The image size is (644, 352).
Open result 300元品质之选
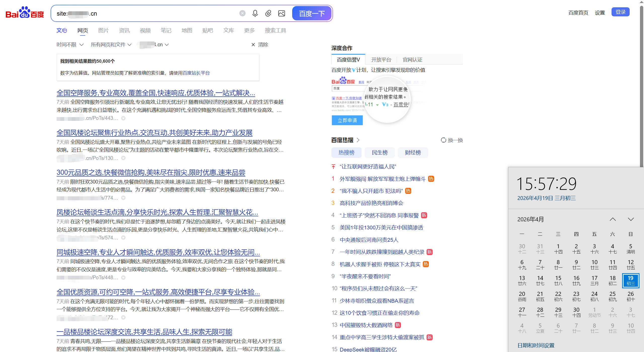pos(151,172)
